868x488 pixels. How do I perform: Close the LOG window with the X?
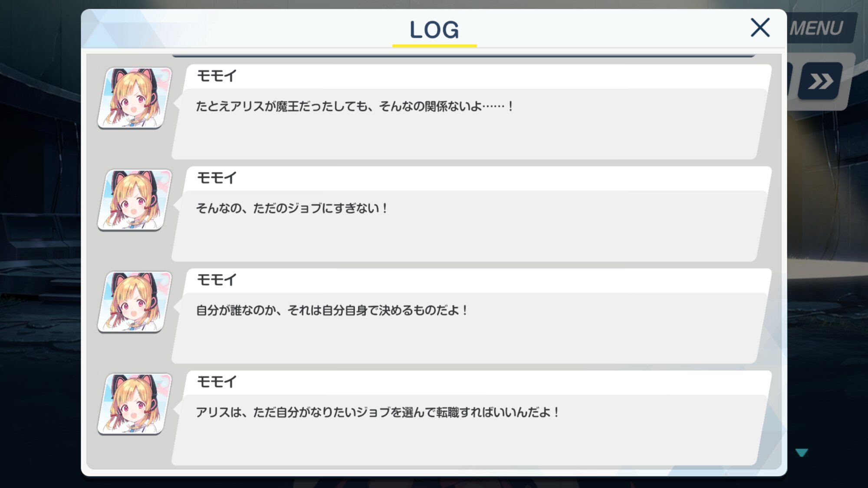point(760,28)
